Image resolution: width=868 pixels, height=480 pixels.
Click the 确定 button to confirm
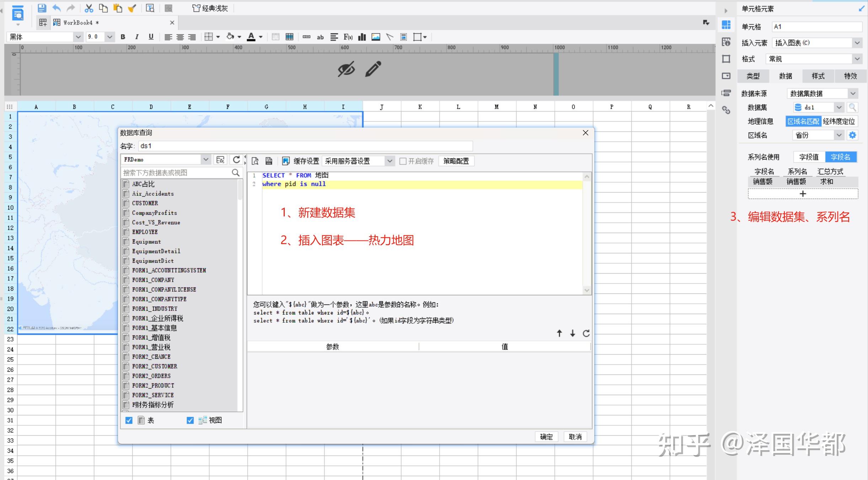(x=546, y=436)
